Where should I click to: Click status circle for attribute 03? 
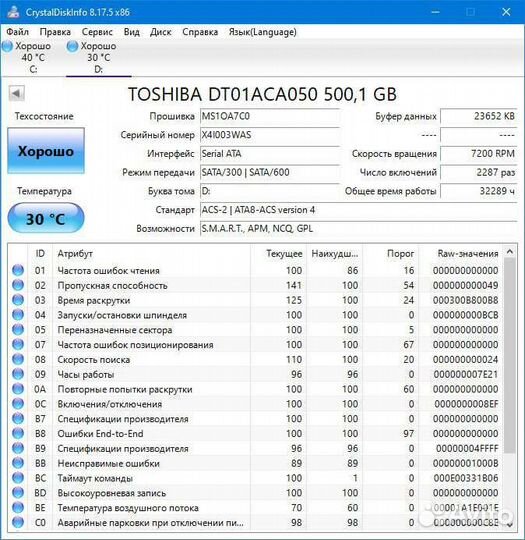(18, 300)
